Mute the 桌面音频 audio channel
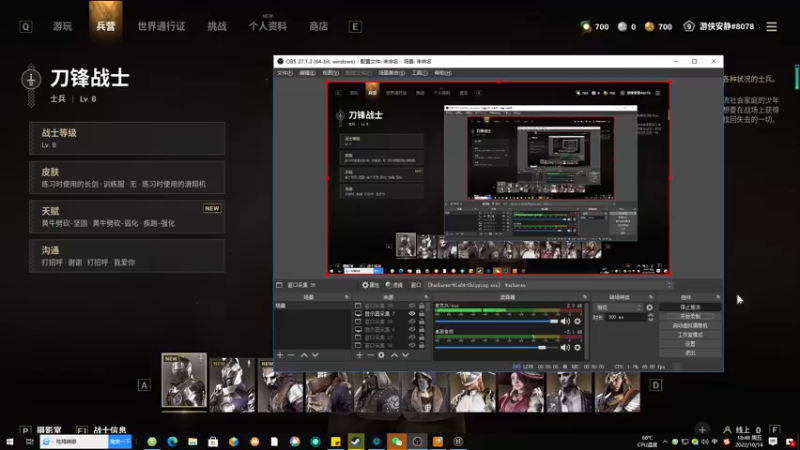This screenshot has height=450, width=800. [x=565, y=347]
